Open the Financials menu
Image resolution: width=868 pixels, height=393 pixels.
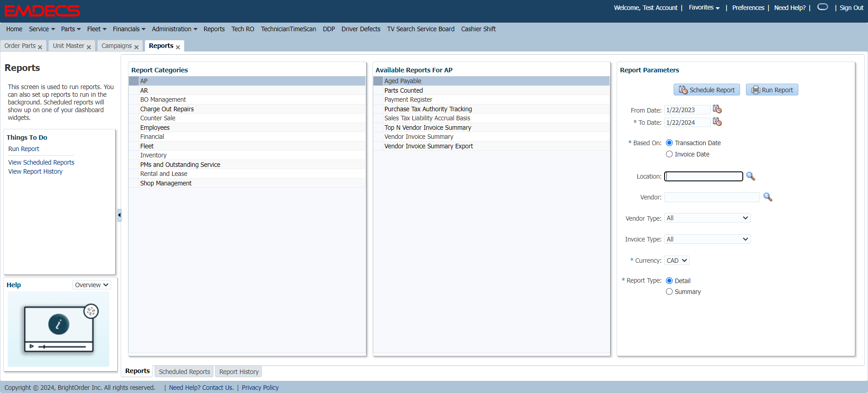coord(129,29)
